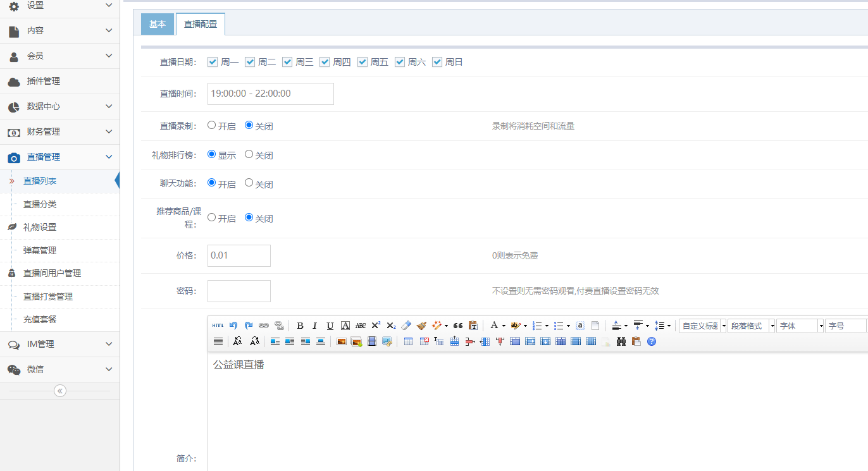
Task: Click the HTML source view icon
Action: pyautogui.click(x=218, y=326)
